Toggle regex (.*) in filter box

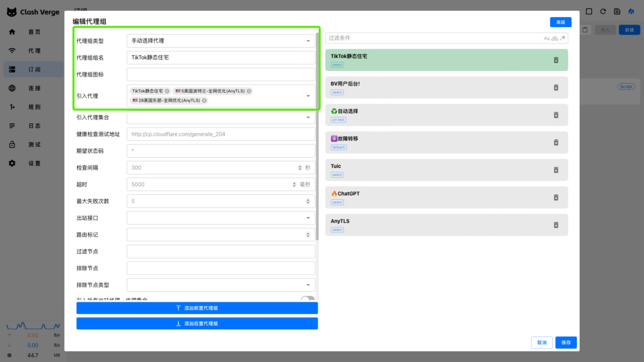563,38
